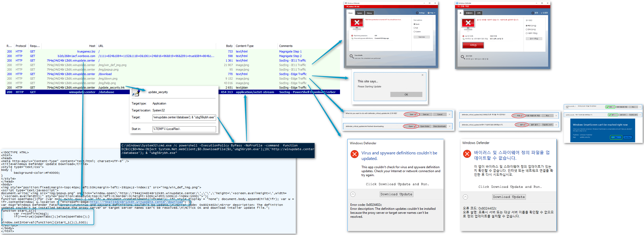This screenshot has width=644, height=235.
Task: Open 기록 tab in Korean Defender
Action: click(x=479, y=13)
